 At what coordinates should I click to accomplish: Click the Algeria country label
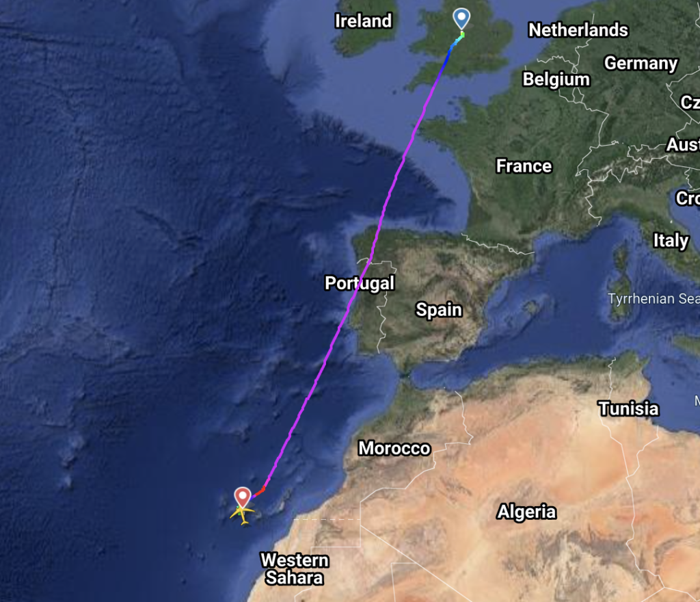(x=526, y=512)
